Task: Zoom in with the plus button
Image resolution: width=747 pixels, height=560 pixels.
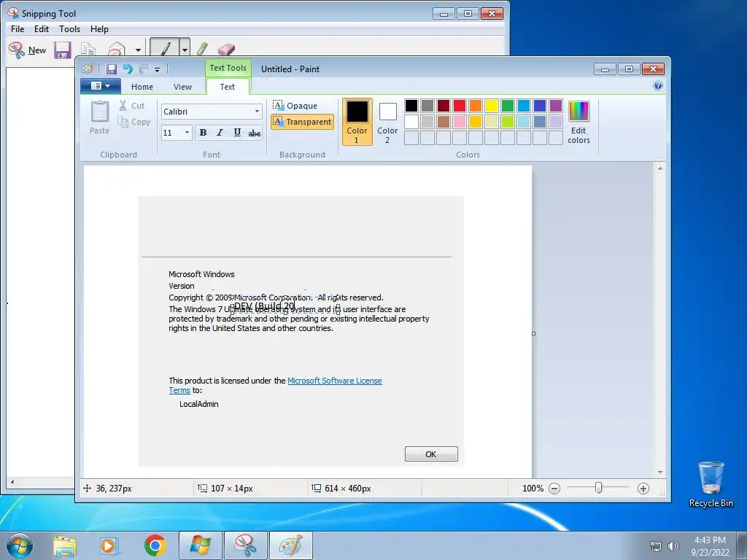Action: tap(643, 489)
